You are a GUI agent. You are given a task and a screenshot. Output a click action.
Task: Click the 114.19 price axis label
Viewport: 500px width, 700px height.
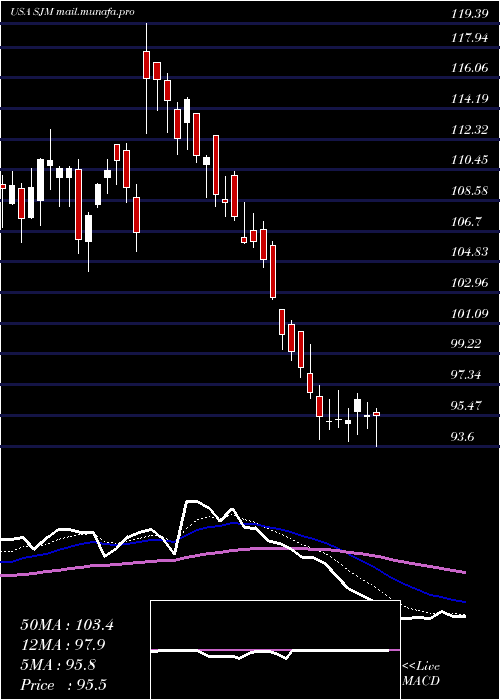[469, 100]
